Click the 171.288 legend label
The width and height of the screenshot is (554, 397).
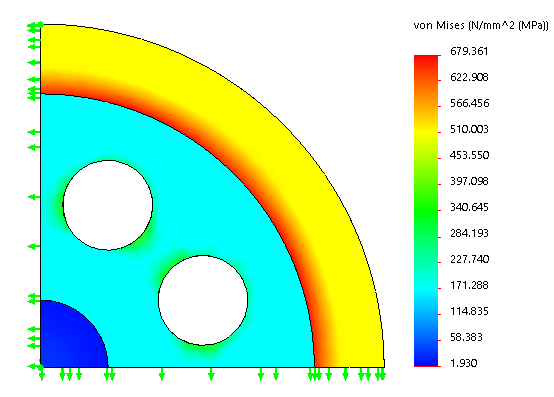(x=469, y=285)
